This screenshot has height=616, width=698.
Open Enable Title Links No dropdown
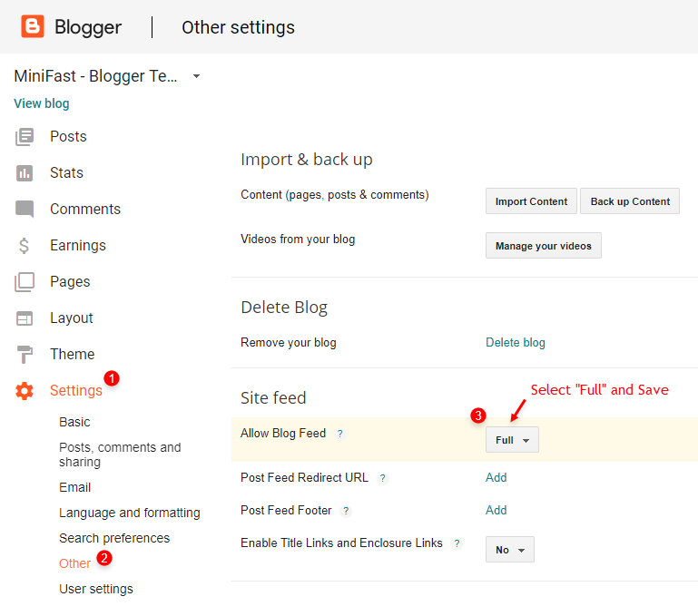pyautogui.click(x=510, y=549)
